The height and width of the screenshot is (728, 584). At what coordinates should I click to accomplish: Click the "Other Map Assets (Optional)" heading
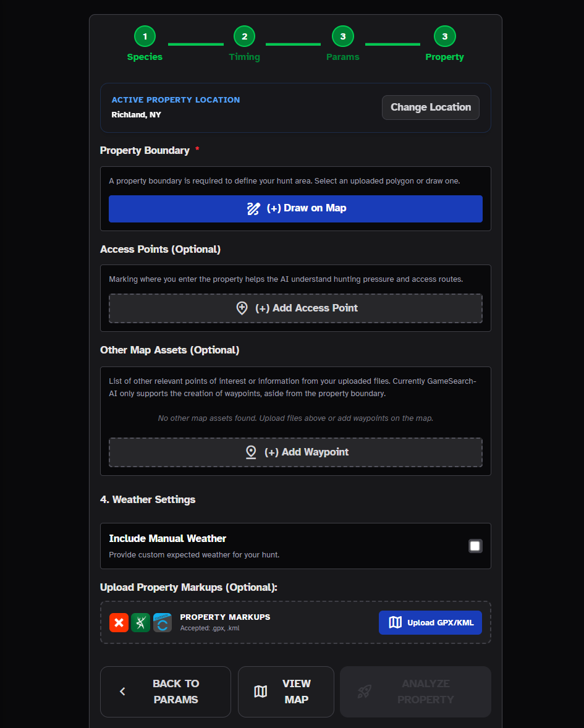[170, 350]
